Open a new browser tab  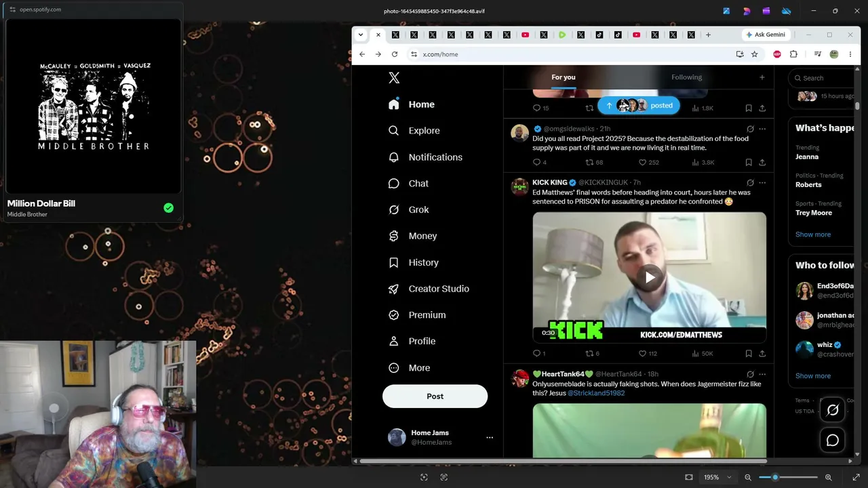[708, 35]
